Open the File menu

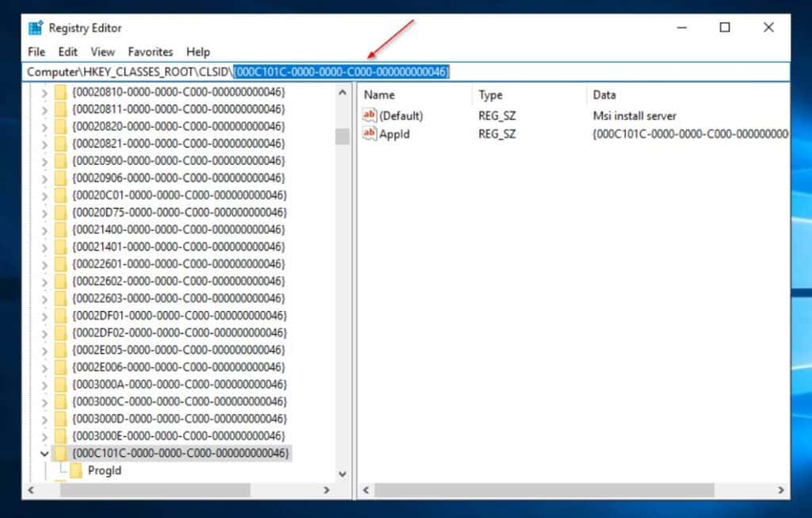coord(36,52)
